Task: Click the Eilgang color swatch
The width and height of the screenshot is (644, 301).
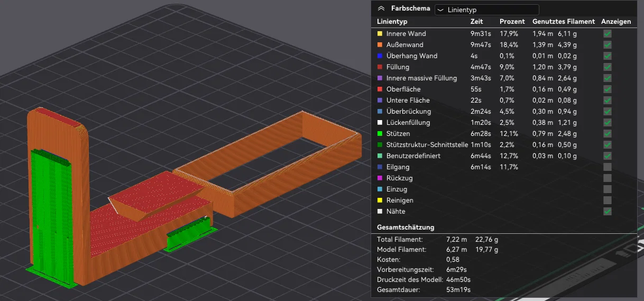Action: tap(379, 167)
